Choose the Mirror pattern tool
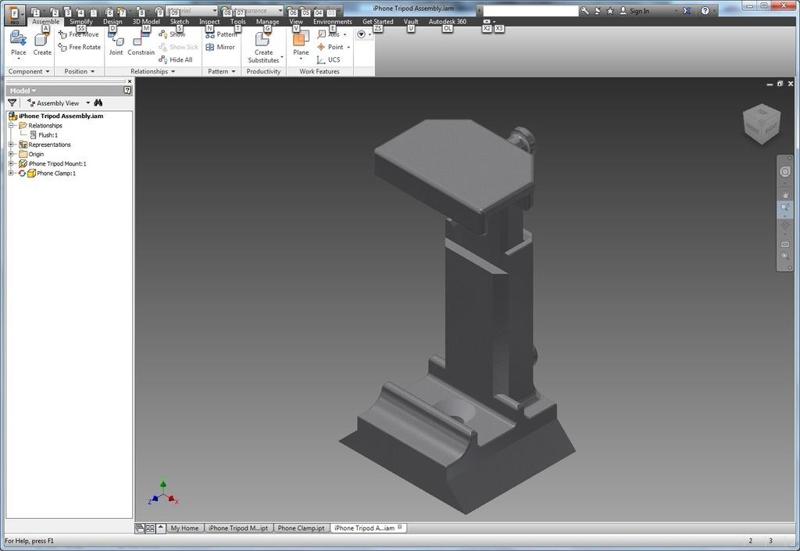 (x=220, y=47)
